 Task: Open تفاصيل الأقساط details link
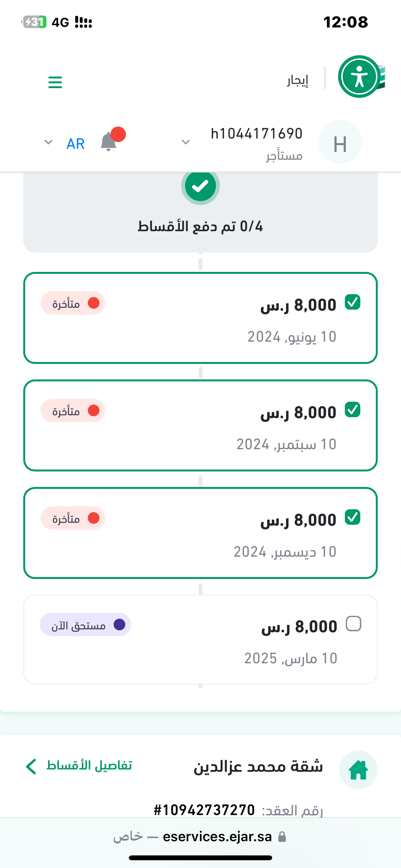tap(79, 766)
